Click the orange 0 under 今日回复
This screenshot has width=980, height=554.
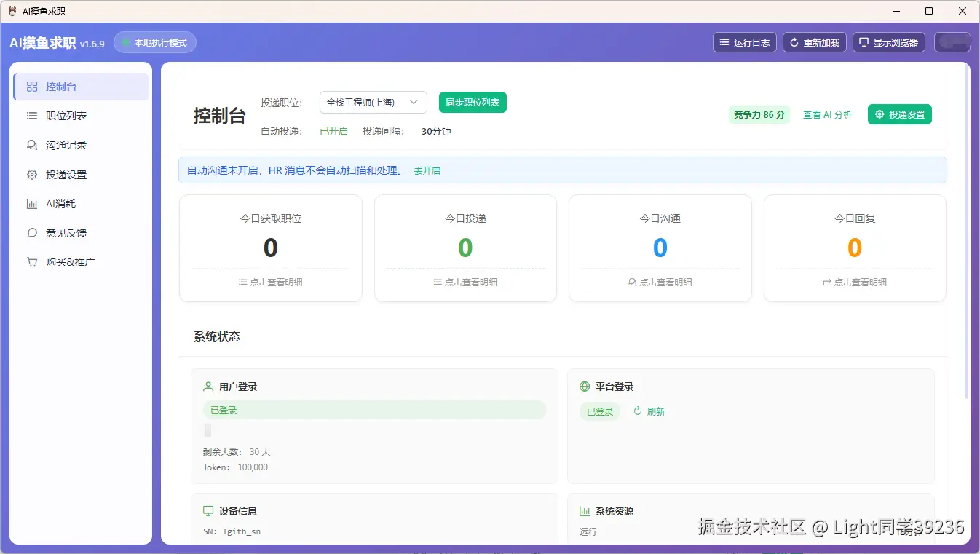(x=855, y=248)
